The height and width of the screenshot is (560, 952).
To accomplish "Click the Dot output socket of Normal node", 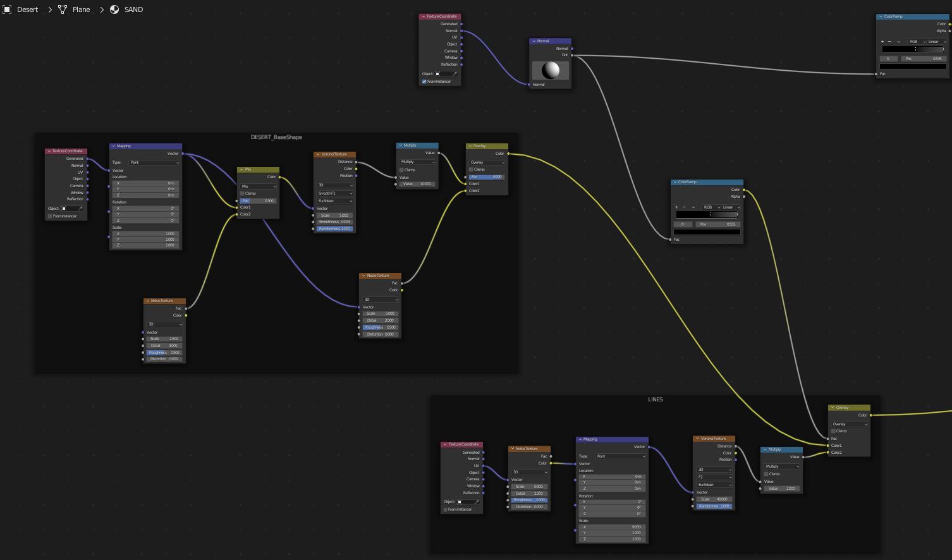I will [572, 55].
